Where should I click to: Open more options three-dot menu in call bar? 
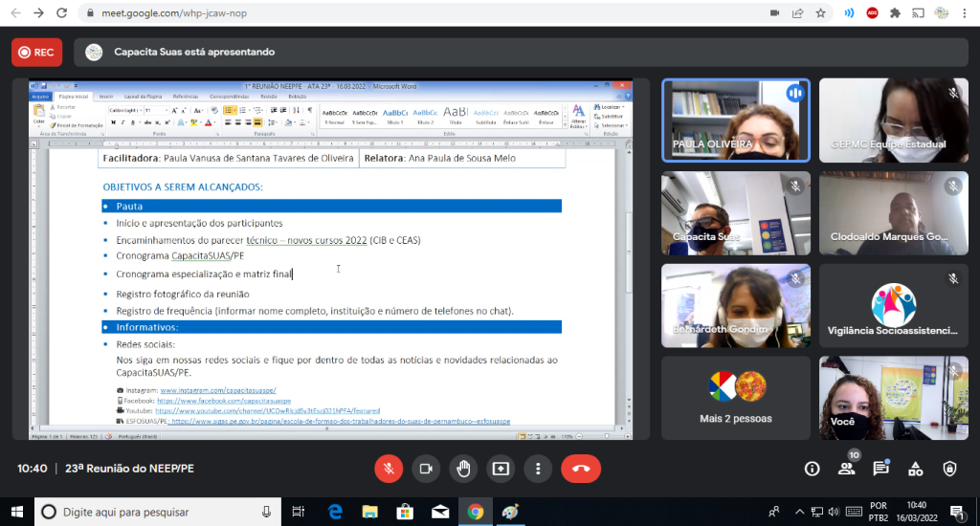pos(538,469)
